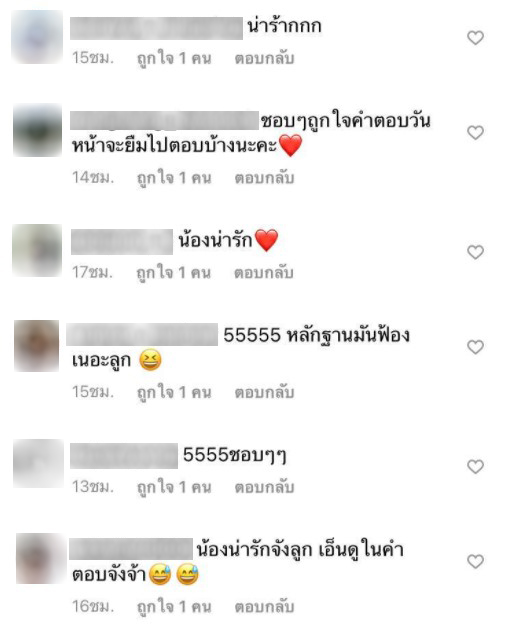Tap heart beside น้องน่ารักจังลูก comment
This screenshot has height=636, width=511.
475,561
